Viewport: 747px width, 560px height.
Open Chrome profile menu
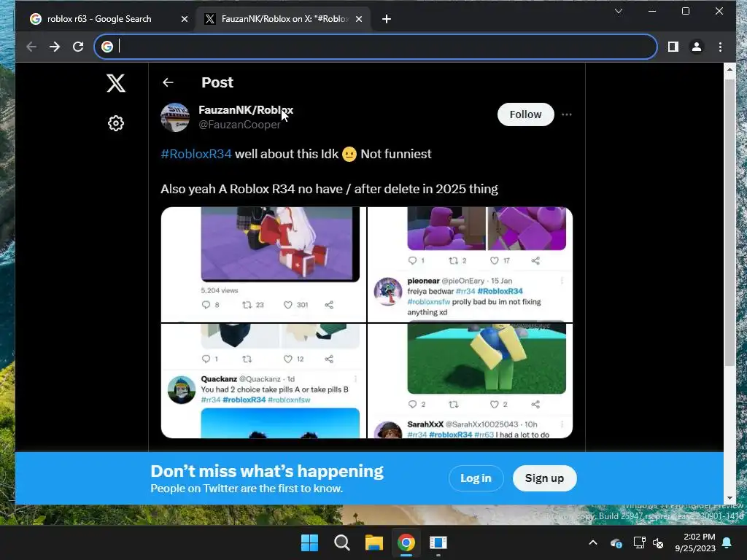click(x=697, y=47)
